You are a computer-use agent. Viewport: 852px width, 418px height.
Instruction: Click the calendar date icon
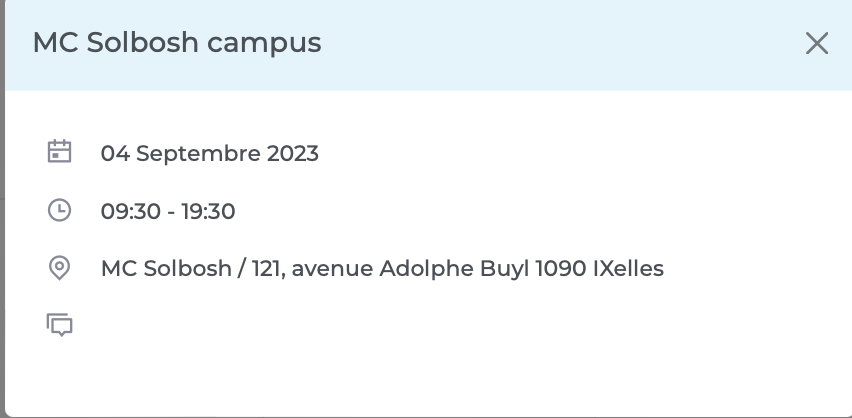[60, 152]
